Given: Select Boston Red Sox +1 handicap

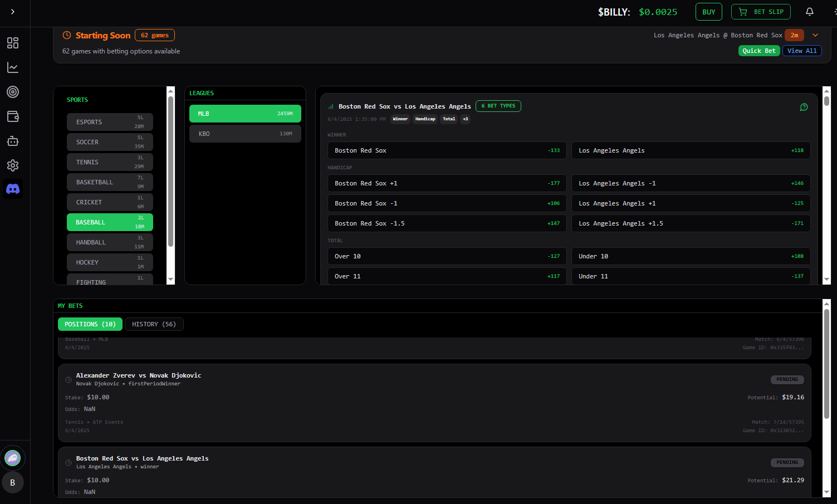Looking at the screenshot, I should 447,183.
